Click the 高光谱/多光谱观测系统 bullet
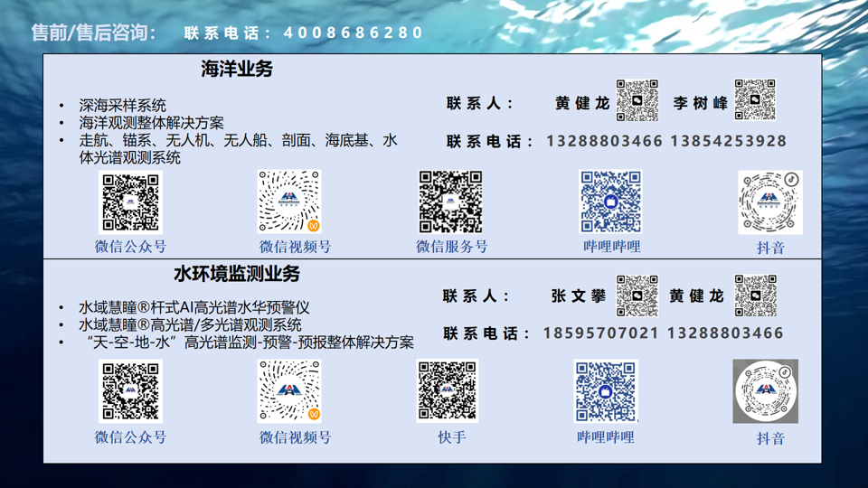Image resolution: width=868 pixels, height=488 pixels. pos(190,324)
